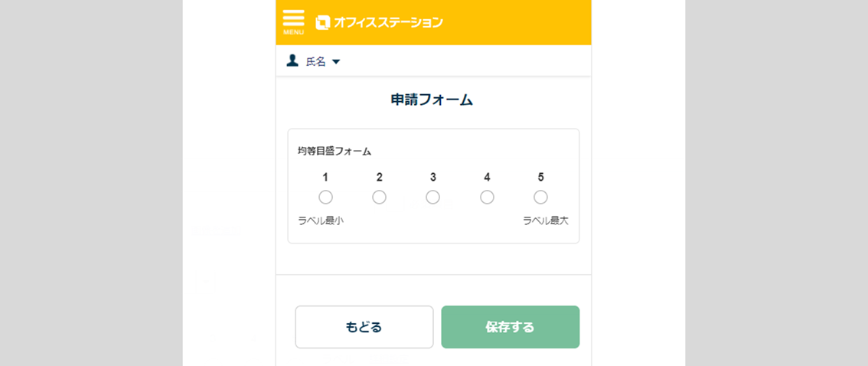Click the もどる button
The height and width of the screenshot is (366, 868).
364,327
